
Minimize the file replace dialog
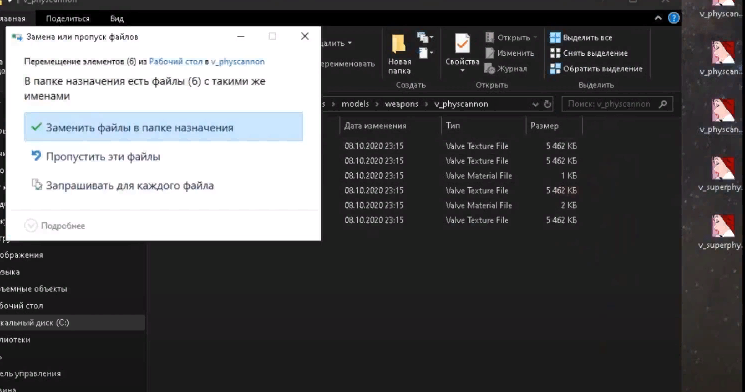coord(241,37)
